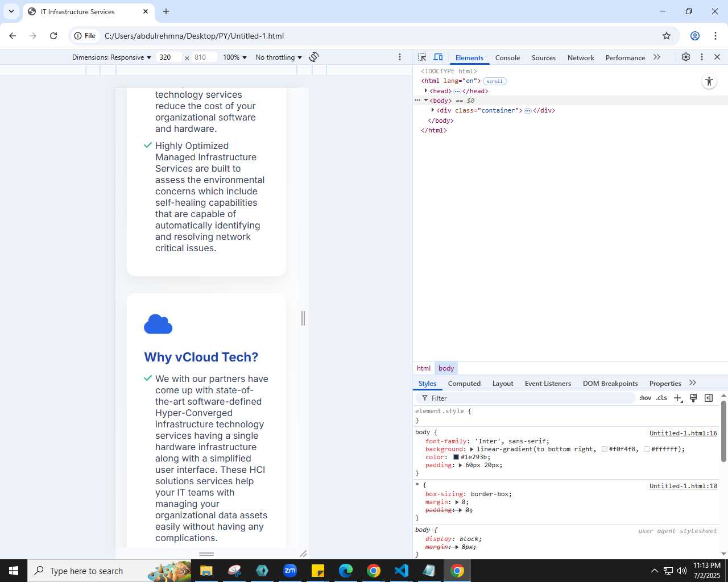Open the No throttling dropdown
The height and width of the screenshot is (582, 728).
coord(279,57)
